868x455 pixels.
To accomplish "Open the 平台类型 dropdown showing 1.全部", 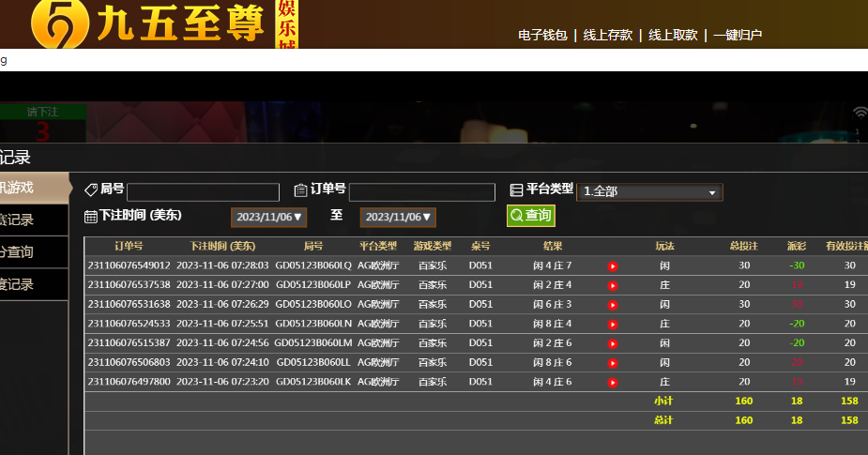I will pyautogui.click(x=649, y=191).
